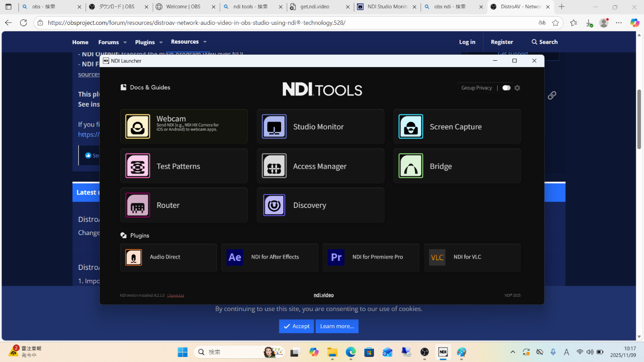The image size is (644, 362).
Task: Toggle the Group Privacy switch
Action: point(506,88)
